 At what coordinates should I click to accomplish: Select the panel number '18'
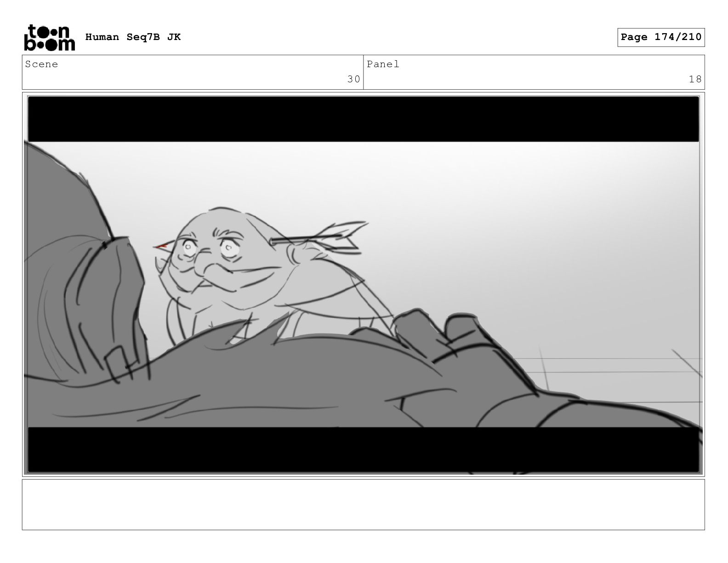tap(695, 79)
